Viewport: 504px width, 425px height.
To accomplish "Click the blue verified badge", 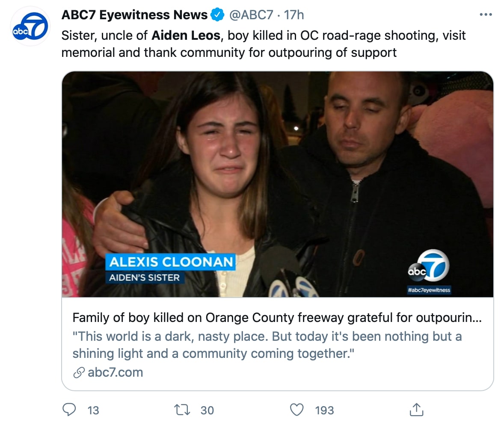I will pos(218,15).
